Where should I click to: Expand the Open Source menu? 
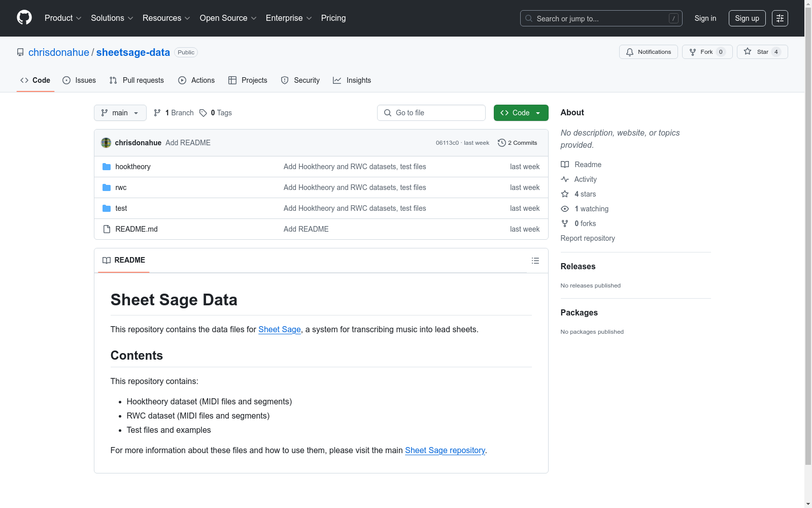[228, 18]
